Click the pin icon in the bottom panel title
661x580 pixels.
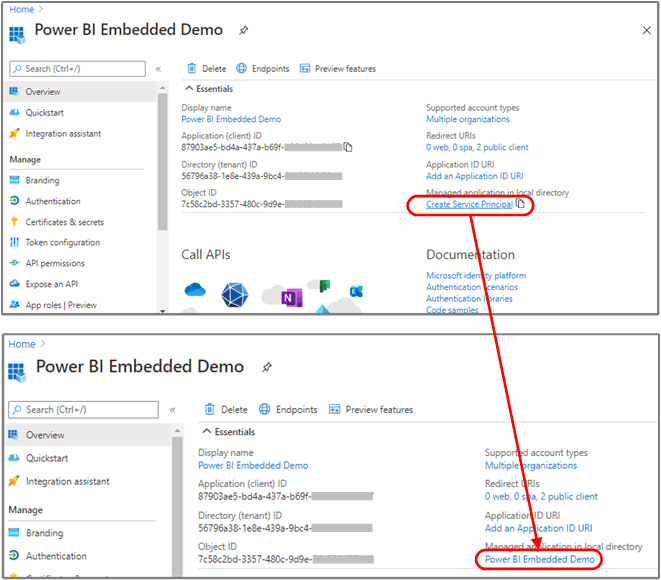point(266,367)
